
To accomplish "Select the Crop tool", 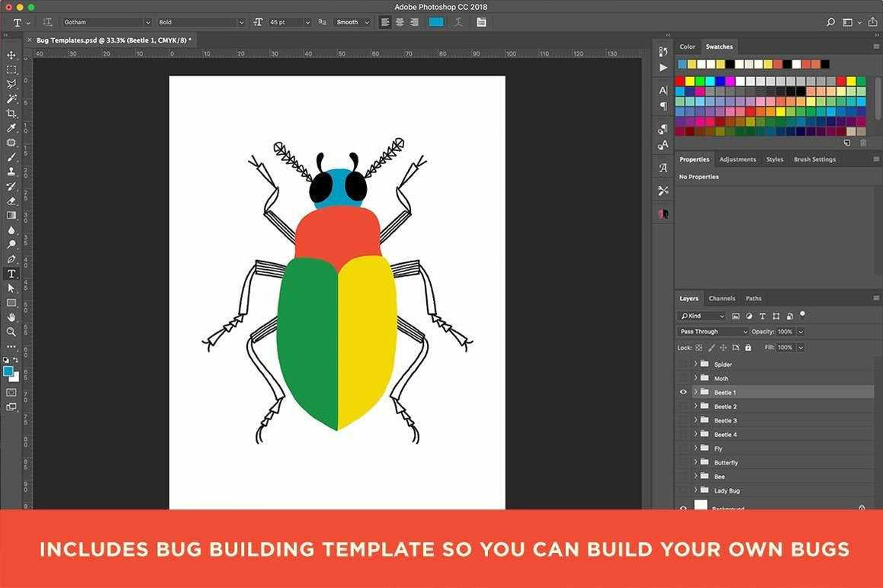I will coord(11,113).
